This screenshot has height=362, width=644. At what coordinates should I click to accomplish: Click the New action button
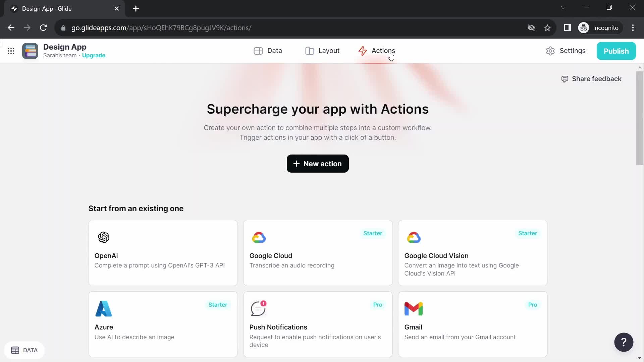tap(318, 164)
